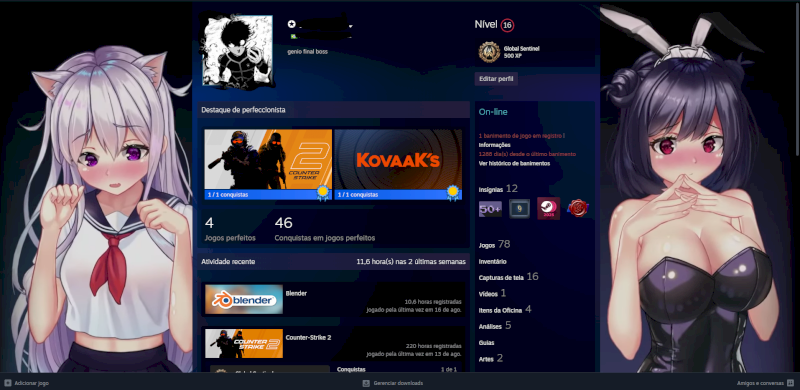
Task: Open the Análises 5 link
Action: coord(495,326)
